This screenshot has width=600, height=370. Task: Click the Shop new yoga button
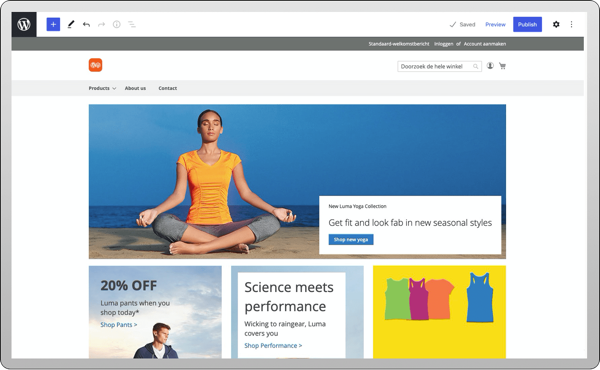coord(351,240)
